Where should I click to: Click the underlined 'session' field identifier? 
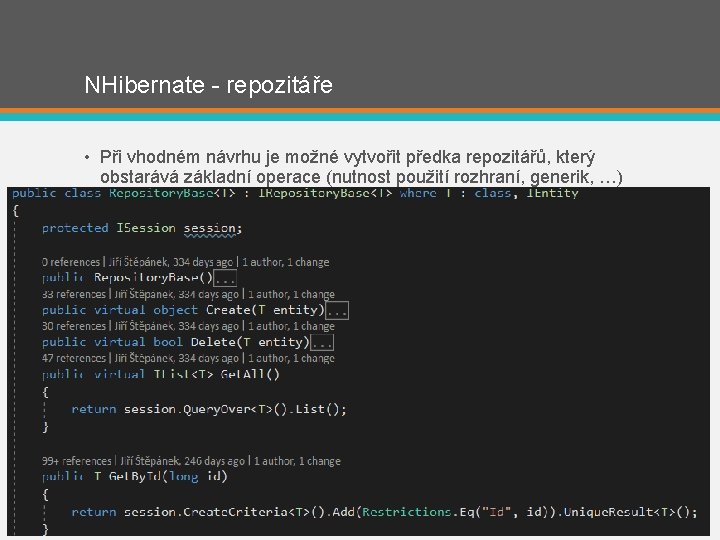(x=210, y=228)
